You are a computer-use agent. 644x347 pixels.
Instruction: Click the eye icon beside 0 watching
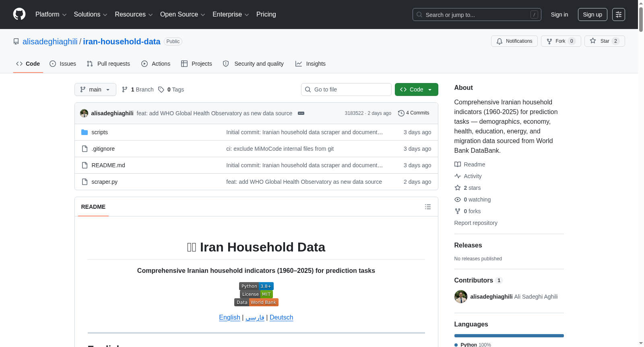(x=458, y=199)
